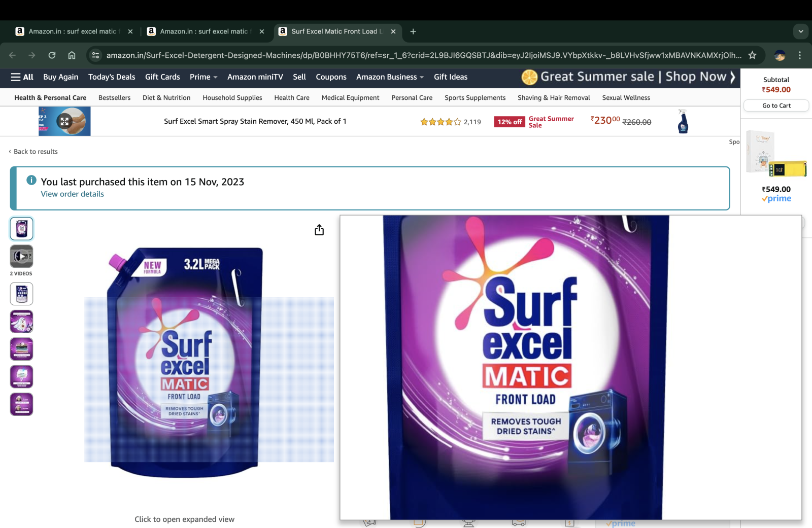The width and height of the screenshot is (812, 528).
Task: Click the 12% off deal badge
Action: click(x=509, y=122)
